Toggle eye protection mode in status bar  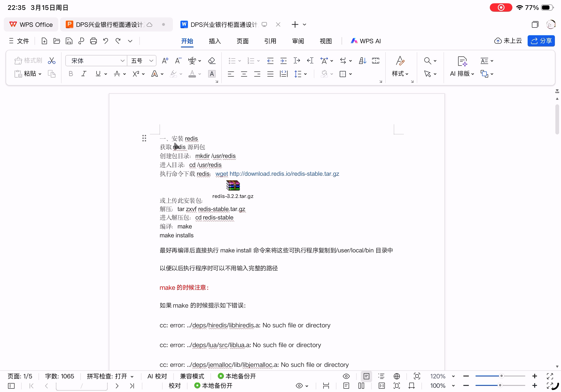[x=346, y=376]
